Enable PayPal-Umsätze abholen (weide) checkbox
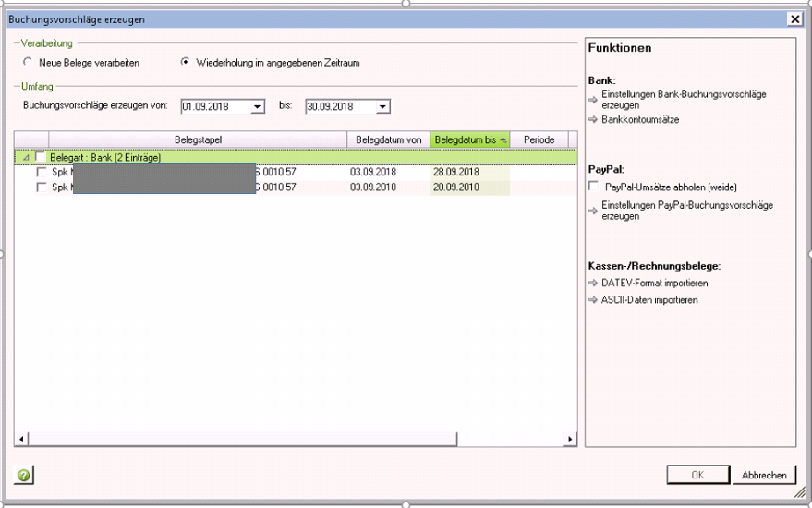This screenshot has height=508, width=812. [594, 187]
